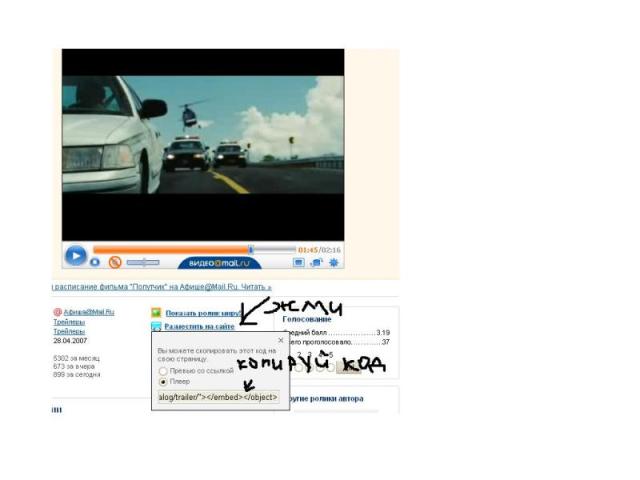
Task: Click the "899 за сегодня" views stat
Action: click(x=77, y=375)
